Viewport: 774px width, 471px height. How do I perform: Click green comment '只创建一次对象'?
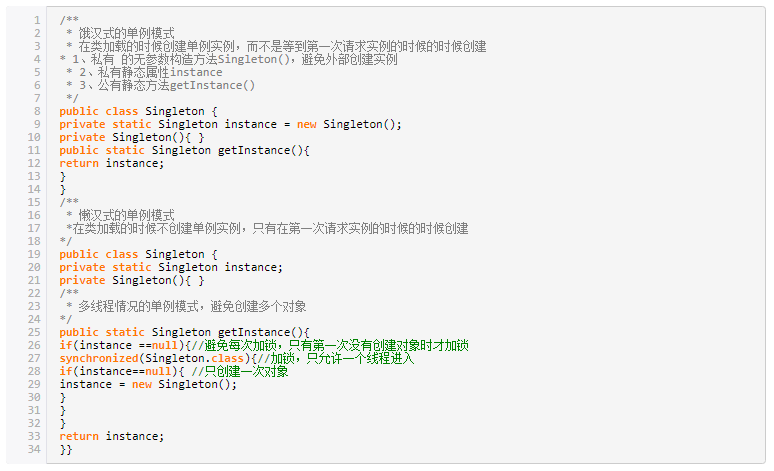(246, 371)
